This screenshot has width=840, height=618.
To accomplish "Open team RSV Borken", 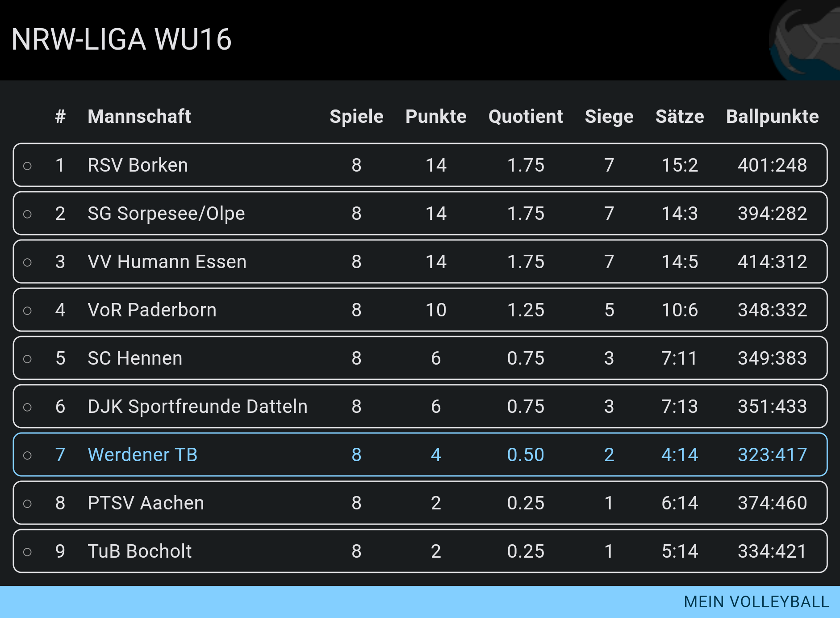I will [138, 165].
